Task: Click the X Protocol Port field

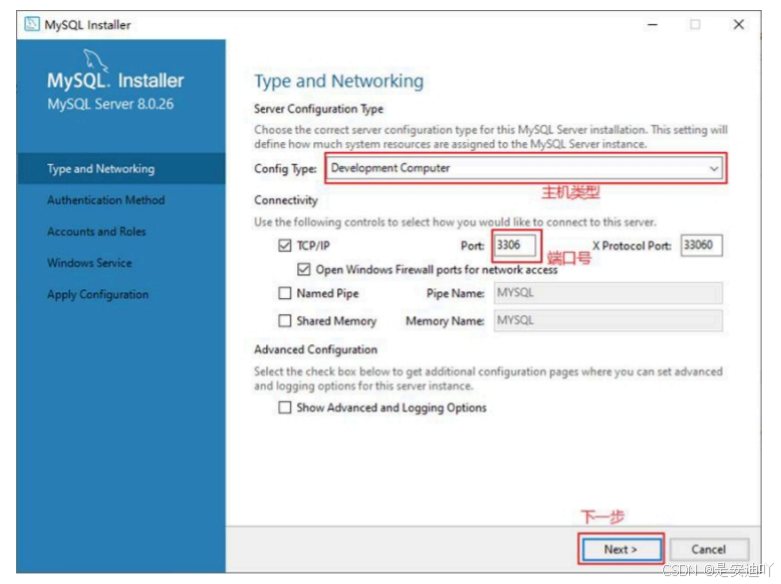Action: coord(701,245)
